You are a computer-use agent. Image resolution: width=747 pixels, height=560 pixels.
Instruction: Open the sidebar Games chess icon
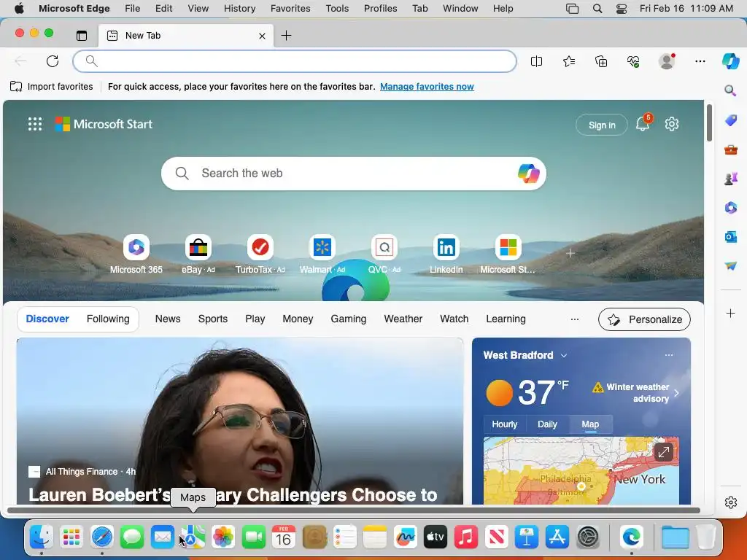point(731,179)
